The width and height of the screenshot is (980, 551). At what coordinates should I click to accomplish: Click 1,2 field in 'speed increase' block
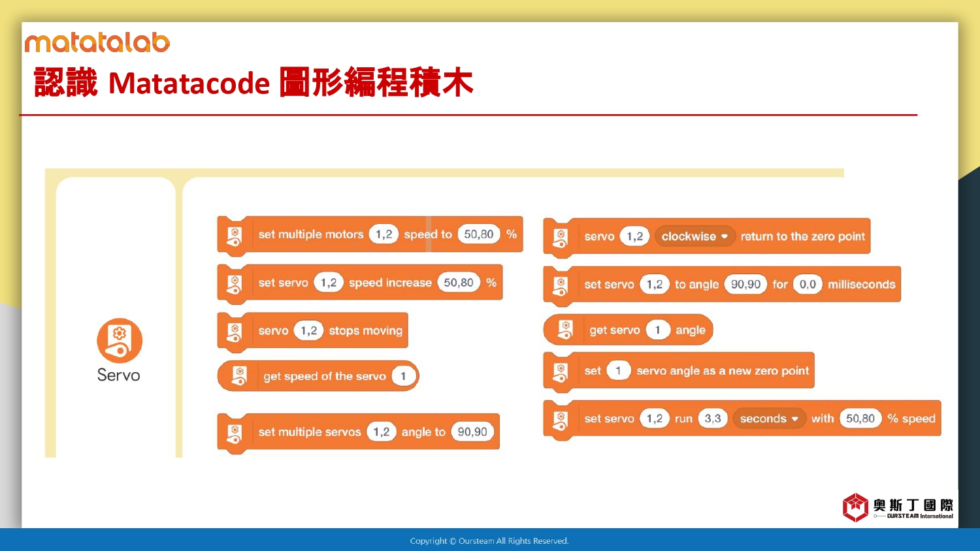coord(329,283)
